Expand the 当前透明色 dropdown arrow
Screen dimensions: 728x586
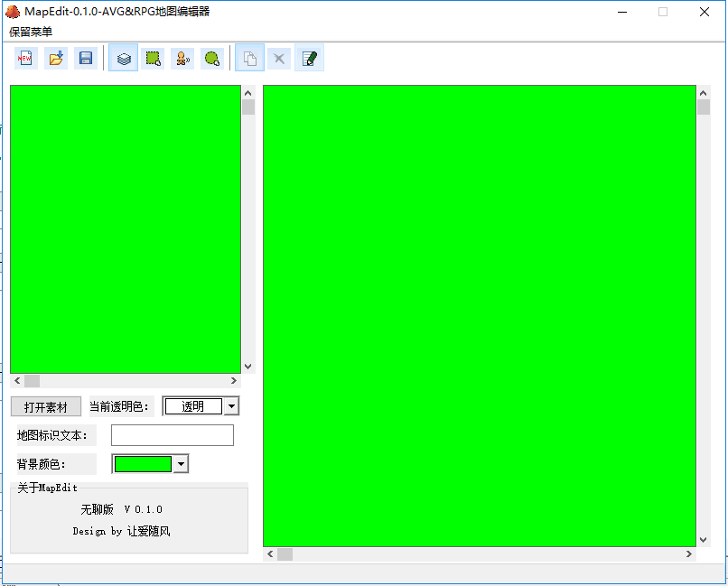tap(232, 406)
